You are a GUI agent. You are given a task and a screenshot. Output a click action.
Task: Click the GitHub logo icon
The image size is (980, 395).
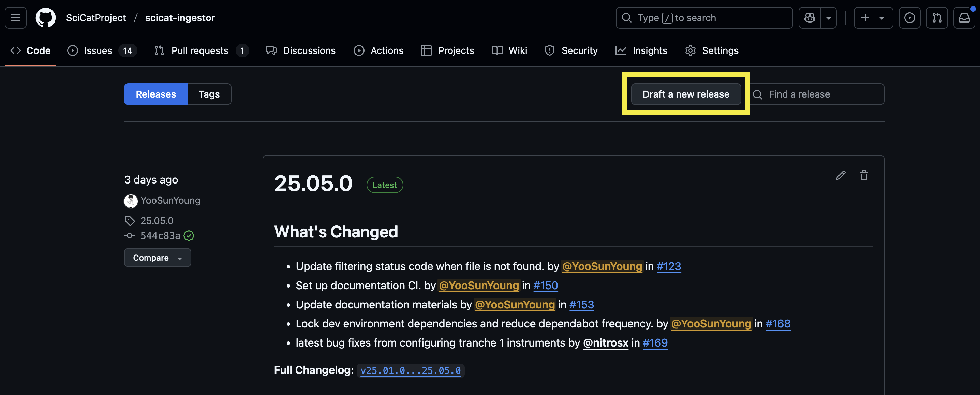point(45,18)
